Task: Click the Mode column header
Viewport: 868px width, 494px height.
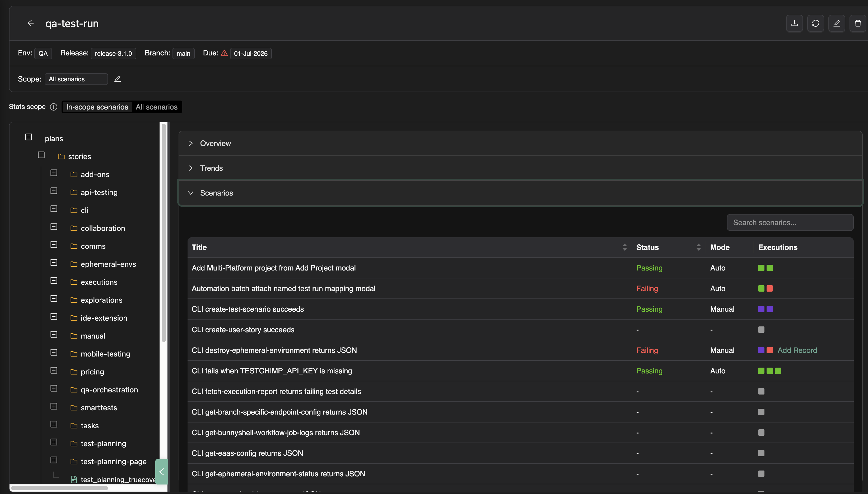Action: [x=720, y=247]
